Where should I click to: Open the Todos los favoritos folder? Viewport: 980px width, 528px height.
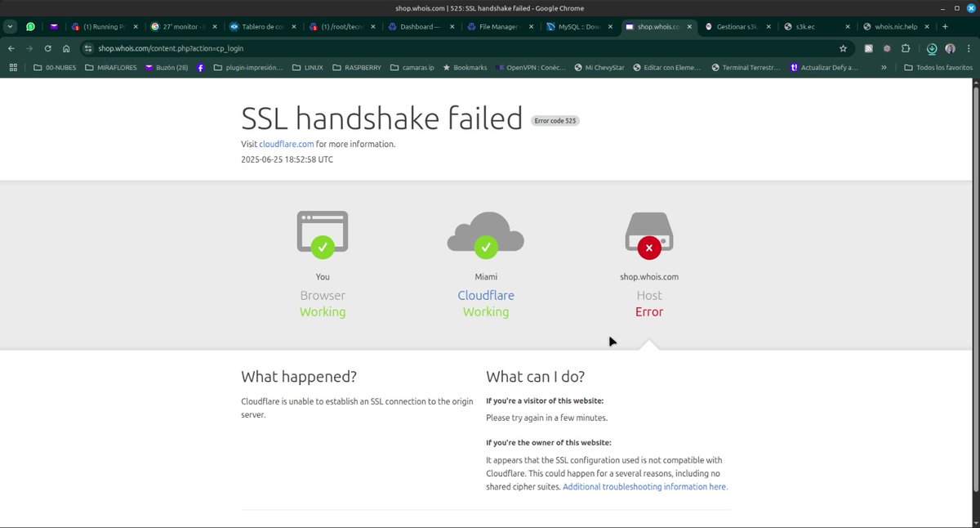pos(938,68)
